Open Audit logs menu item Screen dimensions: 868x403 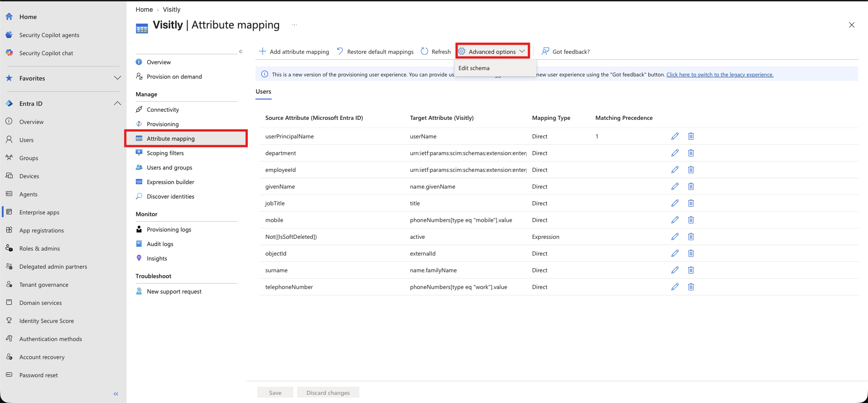pos(160,244)
